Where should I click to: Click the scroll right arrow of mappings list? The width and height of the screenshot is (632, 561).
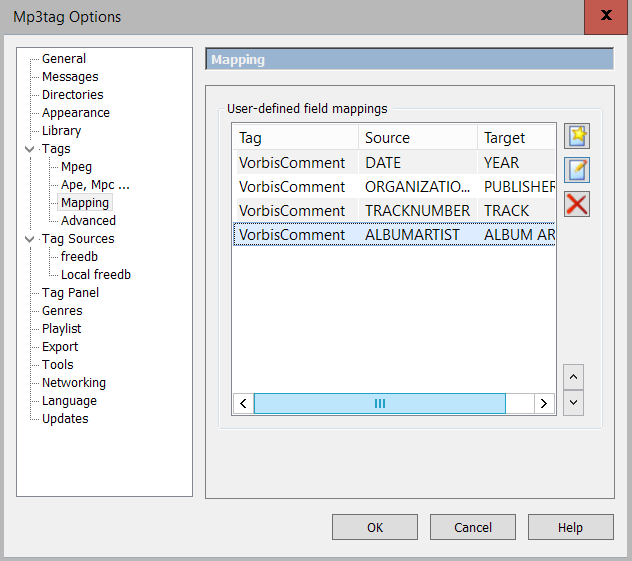(544, 403)
